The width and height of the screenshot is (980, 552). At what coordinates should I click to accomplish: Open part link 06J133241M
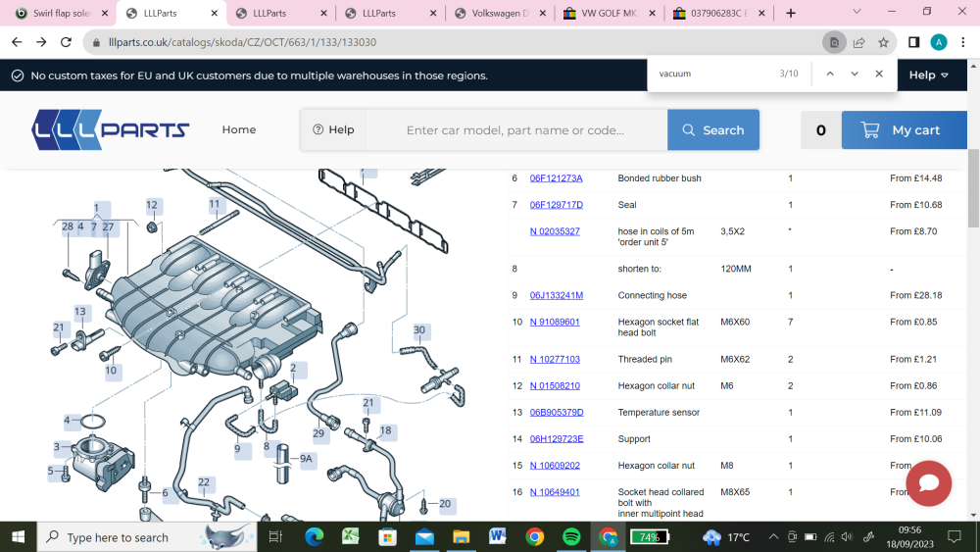click(x=557, y=296)
